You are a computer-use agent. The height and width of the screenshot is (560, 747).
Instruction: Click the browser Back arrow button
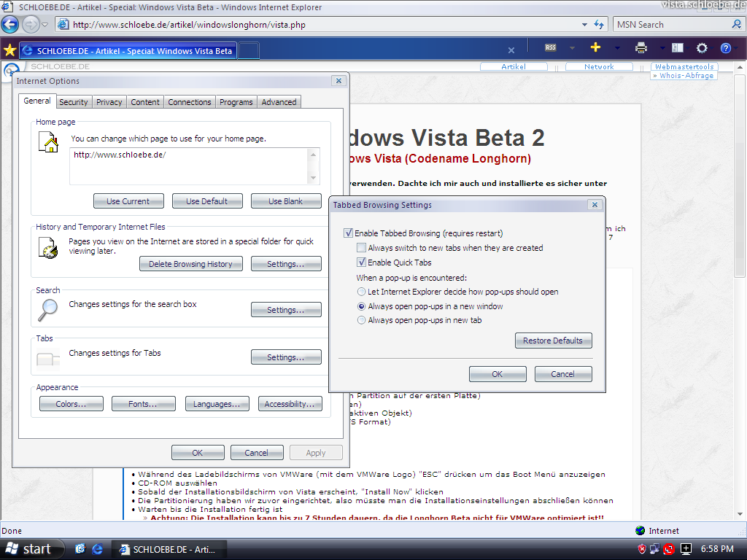pyautogui.click(x=10, y=24)
